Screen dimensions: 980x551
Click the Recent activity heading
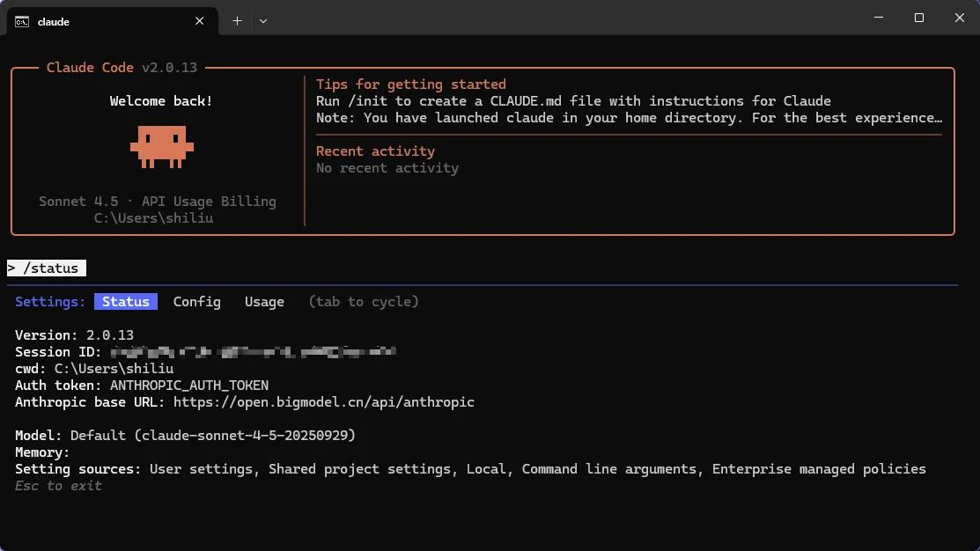375,151
